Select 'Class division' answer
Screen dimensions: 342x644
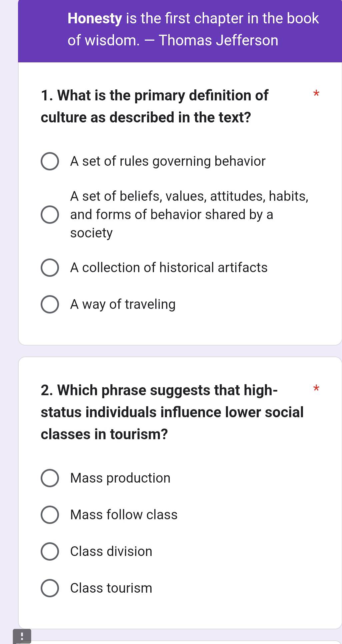[x=50, y=552]
